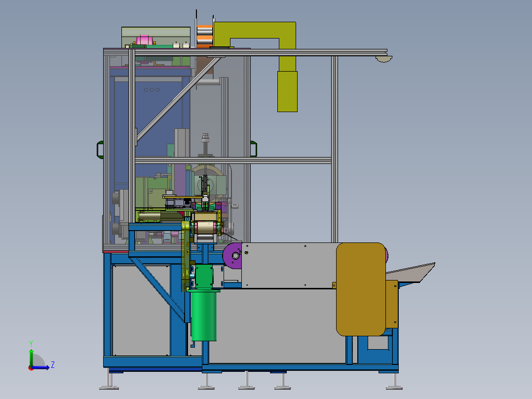
Task: Select the purple pulley disc
Action: 232,255
